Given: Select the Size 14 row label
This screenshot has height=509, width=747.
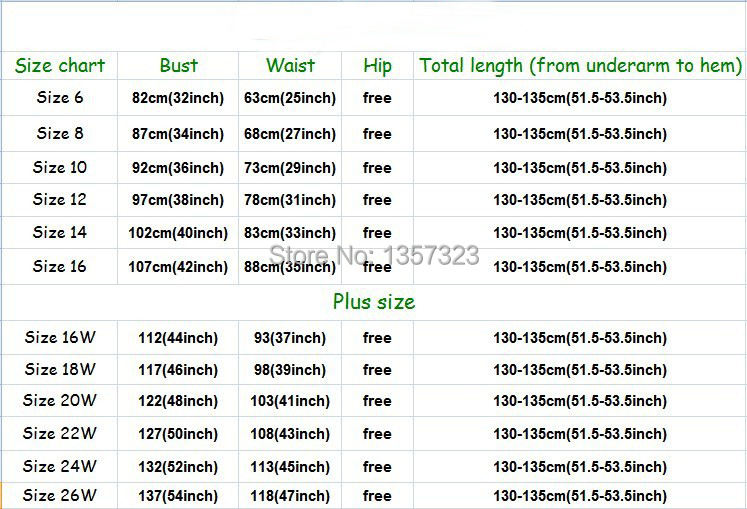Looking at the screenshot, I should (x=60, y=232).
